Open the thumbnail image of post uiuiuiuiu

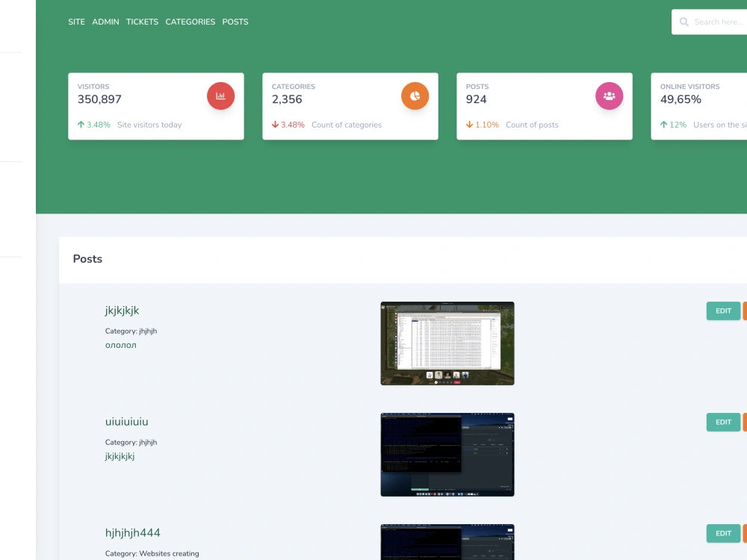coord(447,455)
